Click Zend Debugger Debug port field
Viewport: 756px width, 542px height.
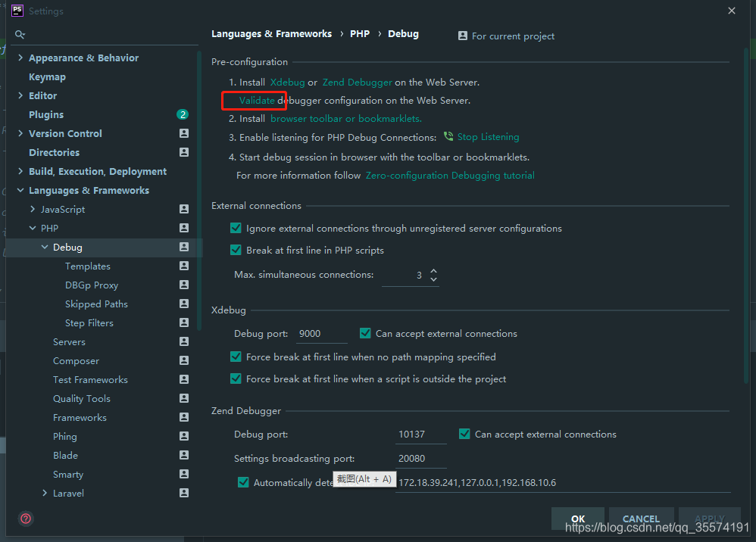click(421, 434)
